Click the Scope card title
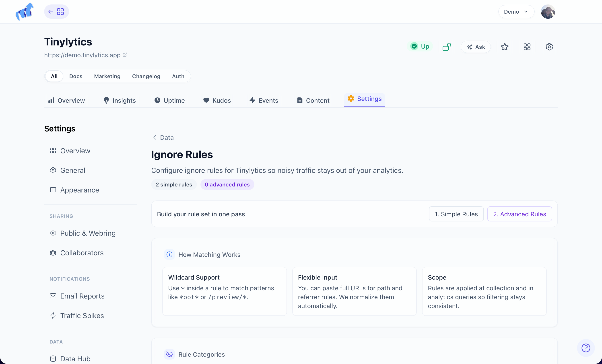Image resolution: width=602 pixels, height=364 pixels. [x=437, y=277]
